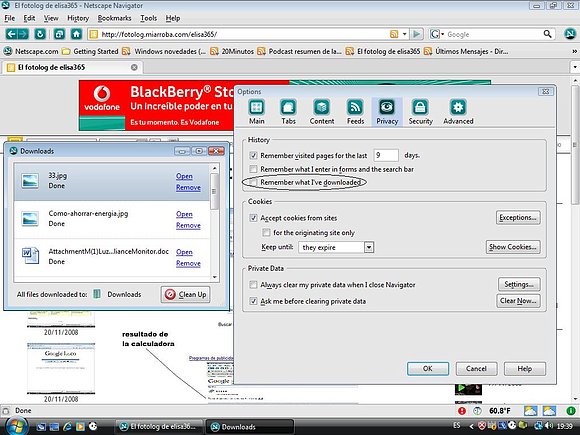Toggle Accept cookies from sites

click(x=253, y=218)
